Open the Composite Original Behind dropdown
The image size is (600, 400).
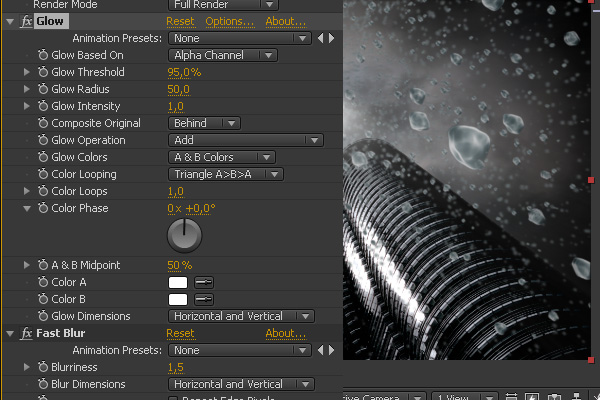coord(204,123)
